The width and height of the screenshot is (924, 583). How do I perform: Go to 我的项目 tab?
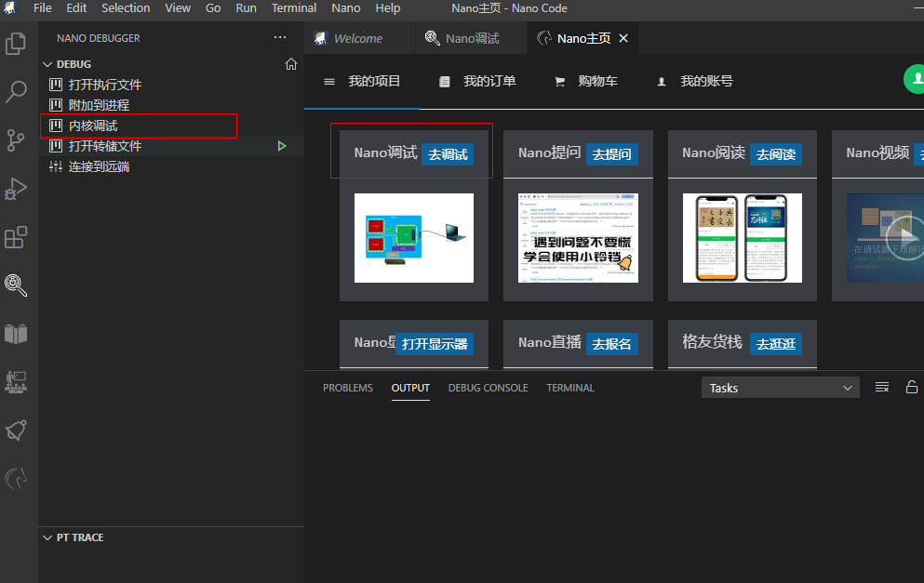374,81
